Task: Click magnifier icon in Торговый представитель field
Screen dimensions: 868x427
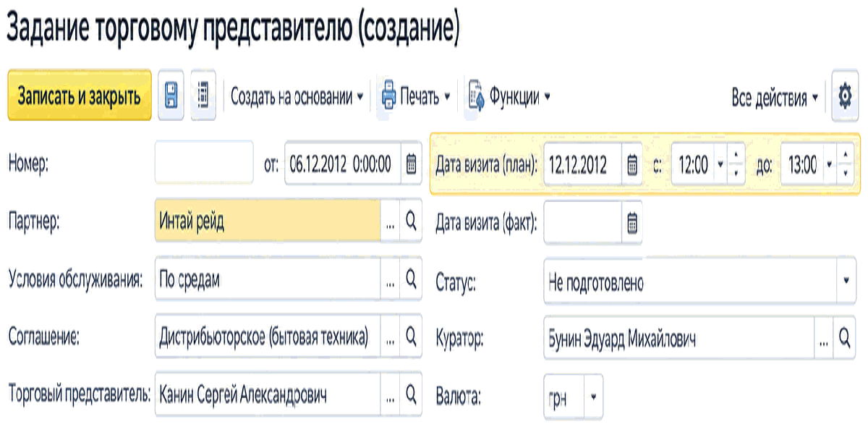Action: click(411, 394)
